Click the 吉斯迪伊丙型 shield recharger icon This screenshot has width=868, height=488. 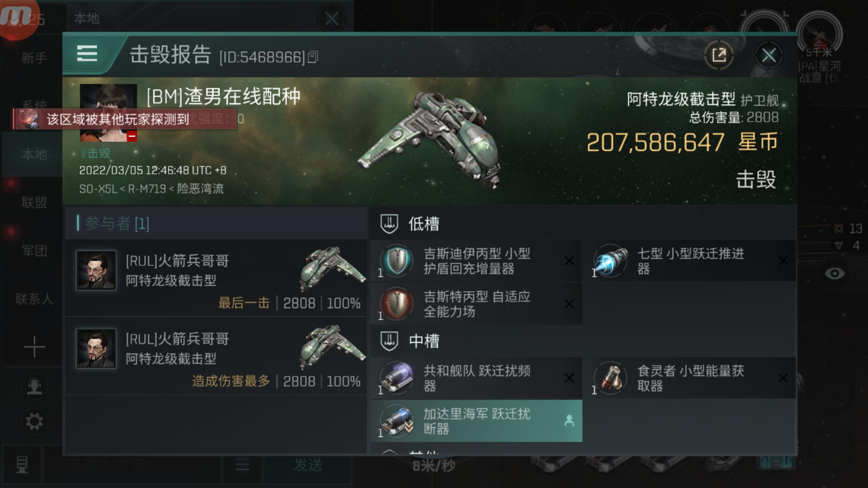[397, 261]
